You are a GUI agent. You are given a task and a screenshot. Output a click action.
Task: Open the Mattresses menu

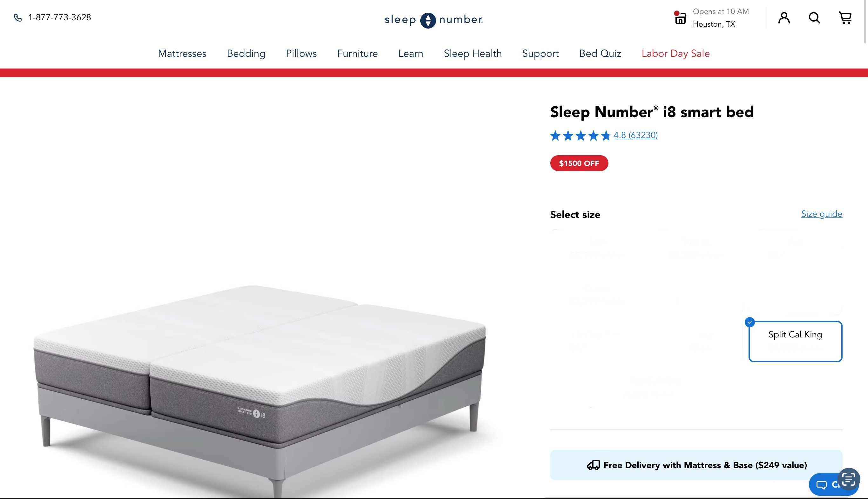[182, 53]
